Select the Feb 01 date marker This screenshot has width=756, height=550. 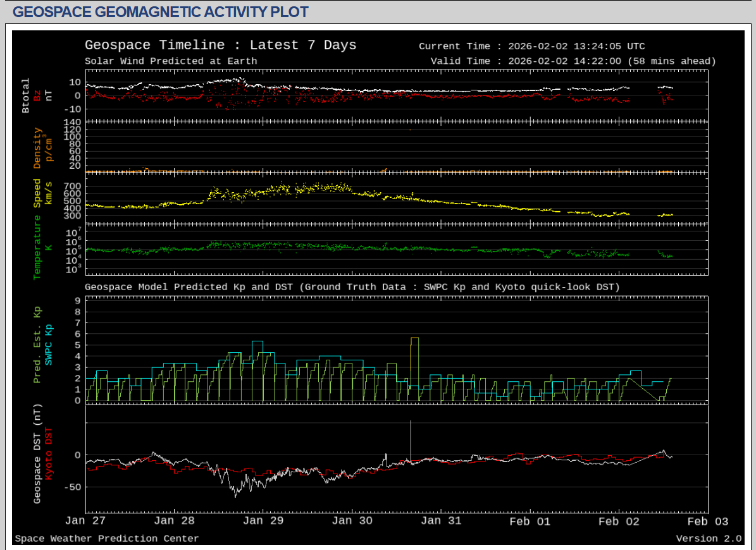point(530,522)
